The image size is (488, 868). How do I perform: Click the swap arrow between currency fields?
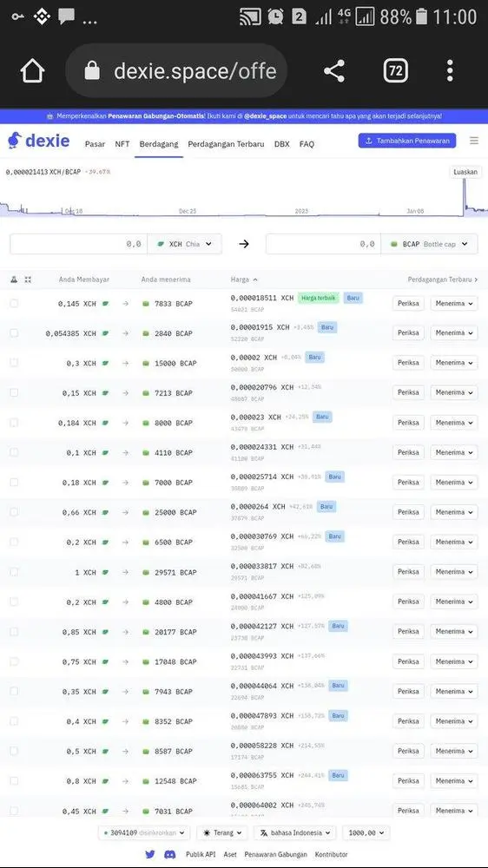tap(244, 244)
